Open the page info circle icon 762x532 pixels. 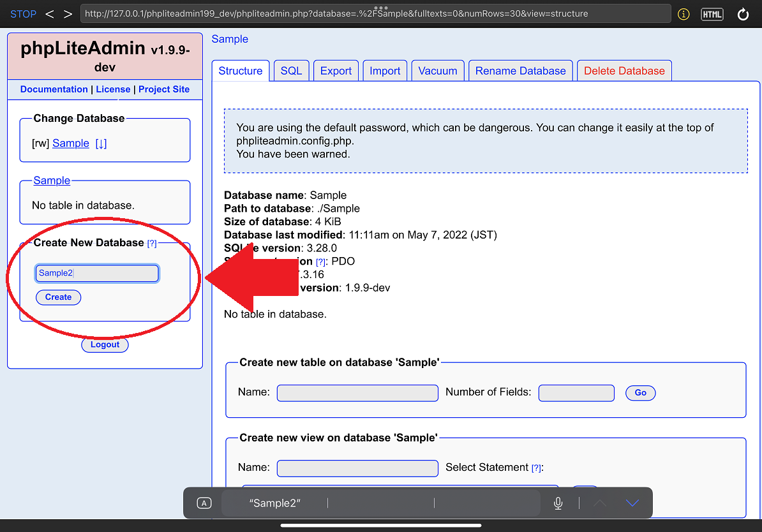(684, 14)
